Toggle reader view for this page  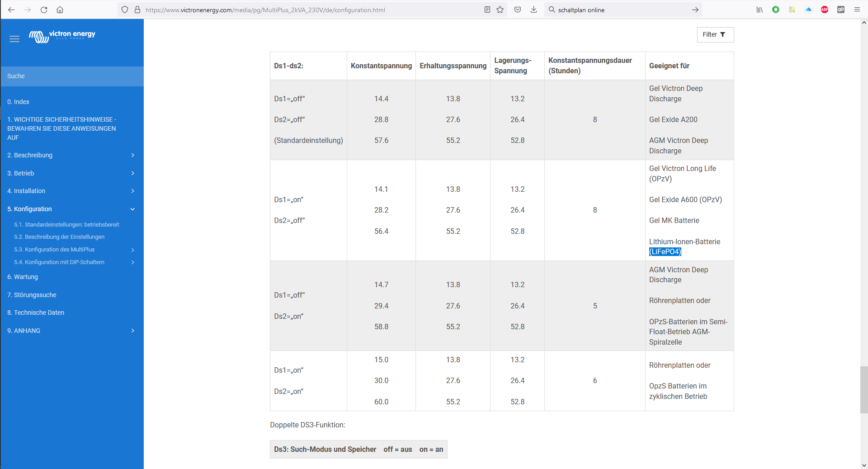(x=487, y=9)
